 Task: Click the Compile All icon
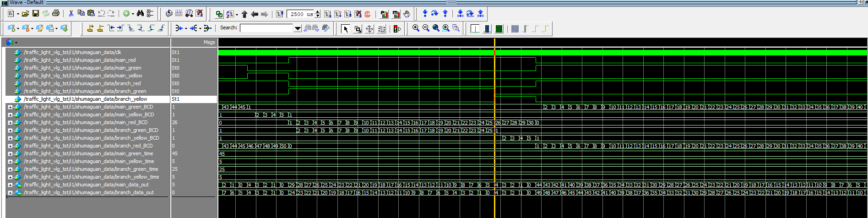coord(179,14)
